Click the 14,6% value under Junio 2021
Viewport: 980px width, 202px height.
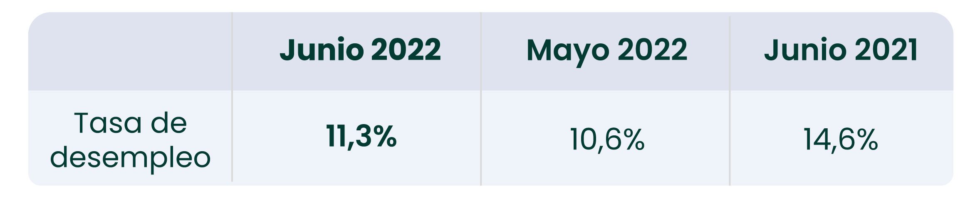pyautogui.click(x=840, y=139)
